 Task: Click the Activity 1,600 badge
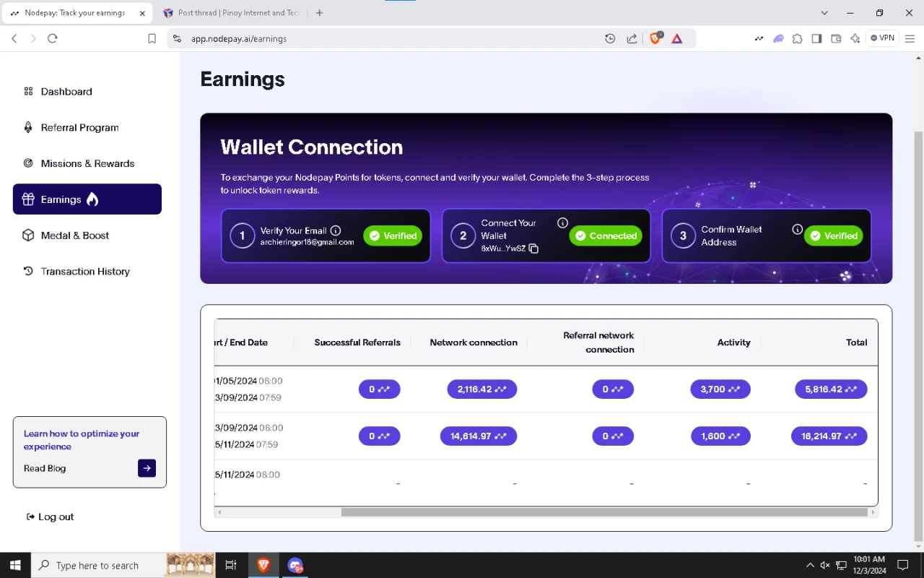click(720, 436)
